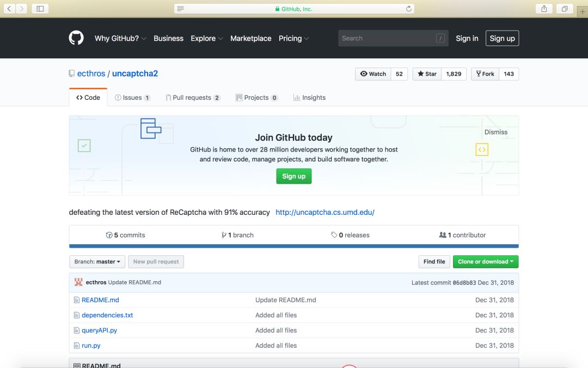Open the dependencies.txt file
The height and width of the screenshot is (368, 588).
click(x=107, y=315)
